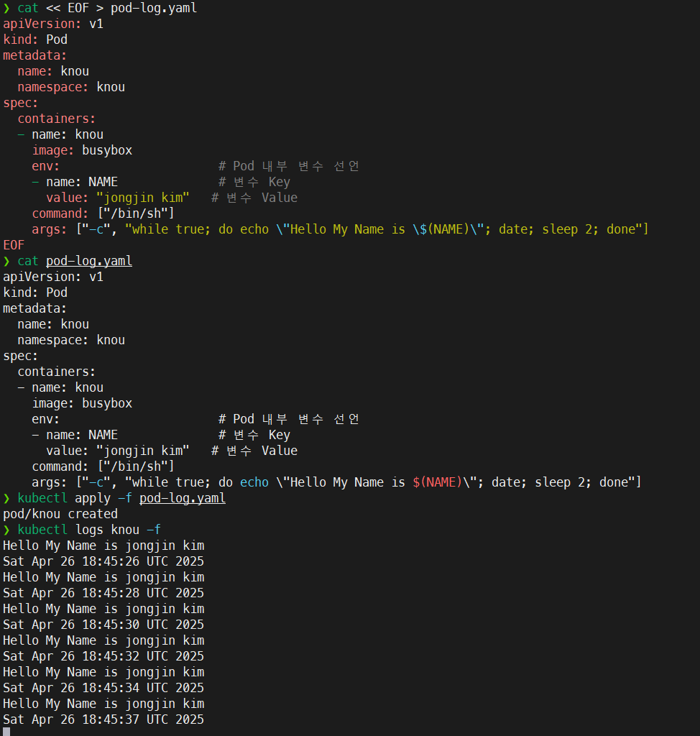
Task: Click the underlined pod-log.yaml after 'cat'
Action: 89,261
